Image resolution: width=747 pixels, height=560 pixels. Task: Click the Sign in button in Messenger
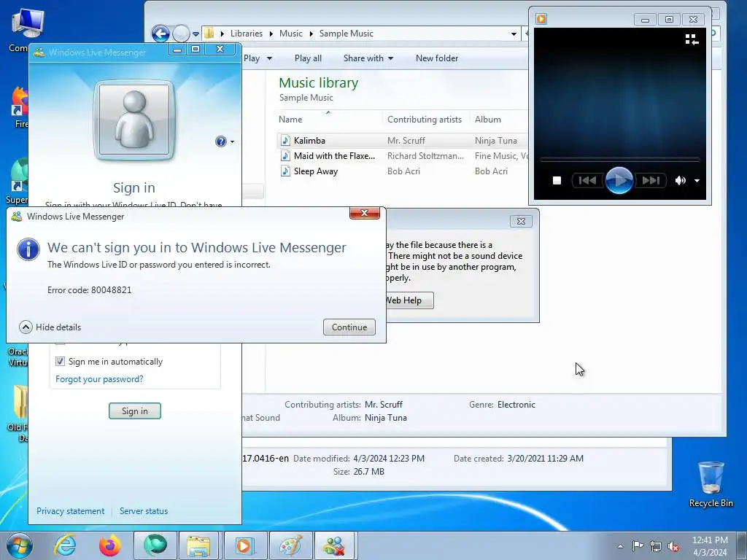(135, 411)
